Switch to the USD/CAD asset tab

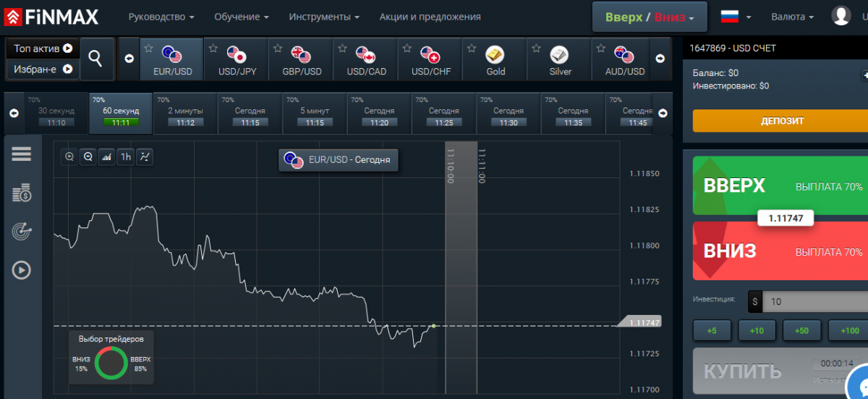tap(366, 61)
